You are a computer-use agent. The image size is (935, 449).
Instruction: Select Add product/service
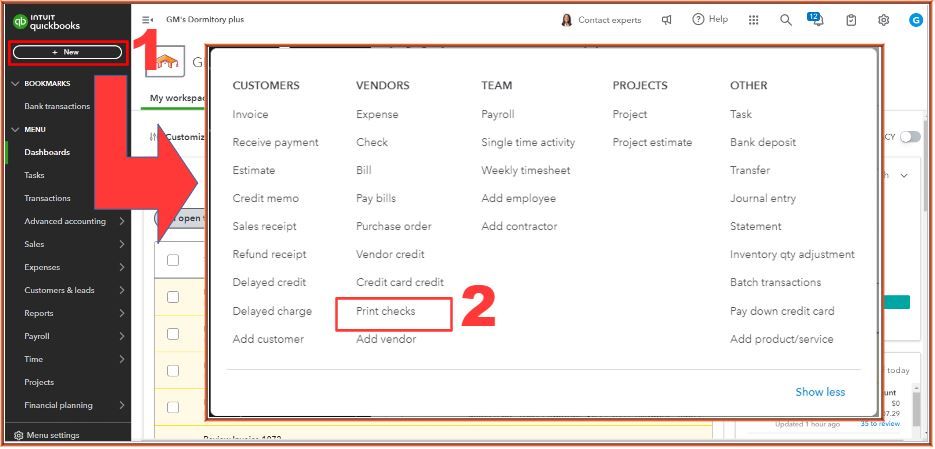click(x=782, y=339)
